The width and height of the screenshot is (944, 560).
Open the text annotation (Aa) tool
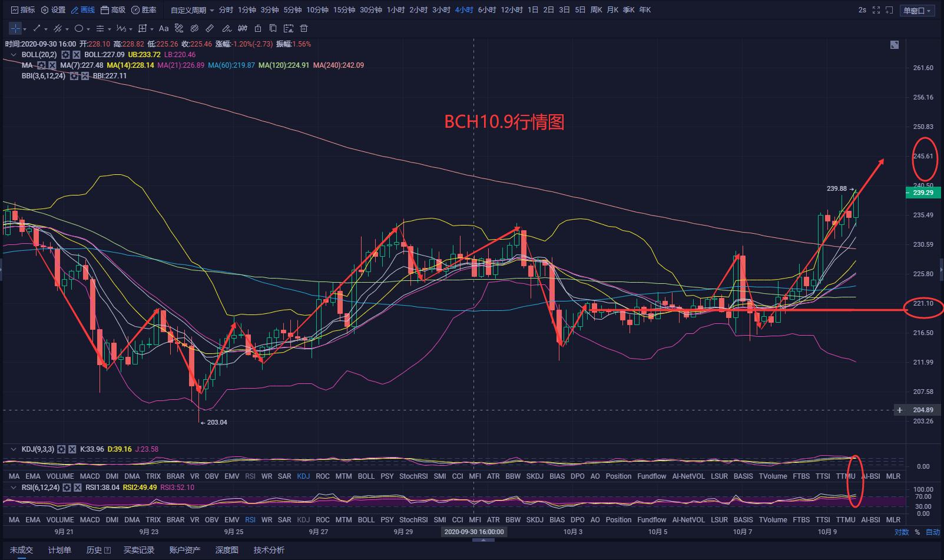pyautogui.click(x=164, y=28)
